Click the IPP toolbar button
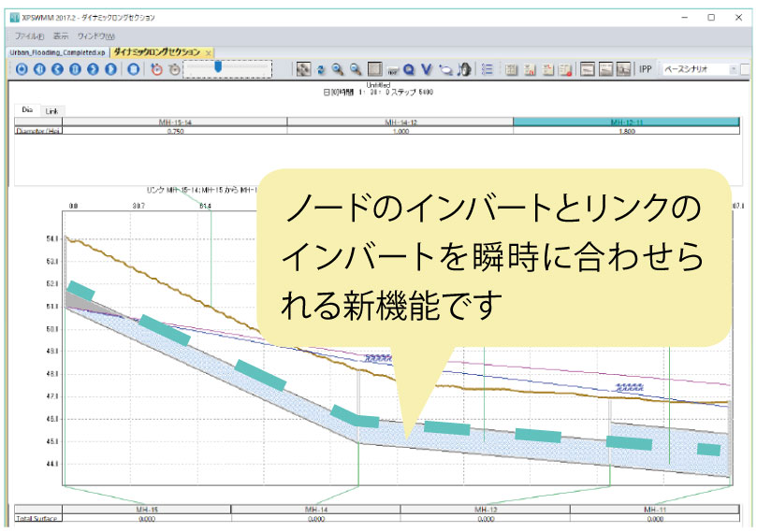 pos(646,69)
